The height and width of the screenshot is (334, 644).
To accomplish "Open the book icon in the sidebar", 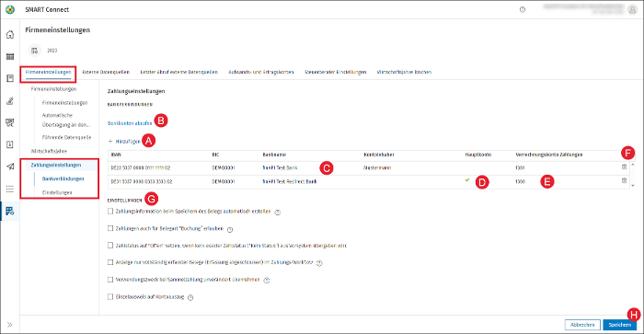I will click(10, 78).
